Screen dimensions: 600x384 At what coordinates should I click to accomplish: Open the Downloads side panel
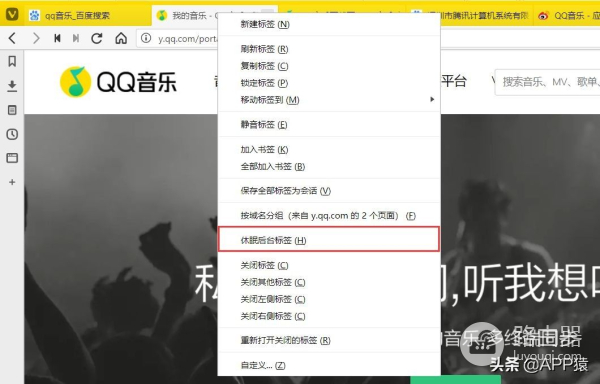tap(12, 86)
